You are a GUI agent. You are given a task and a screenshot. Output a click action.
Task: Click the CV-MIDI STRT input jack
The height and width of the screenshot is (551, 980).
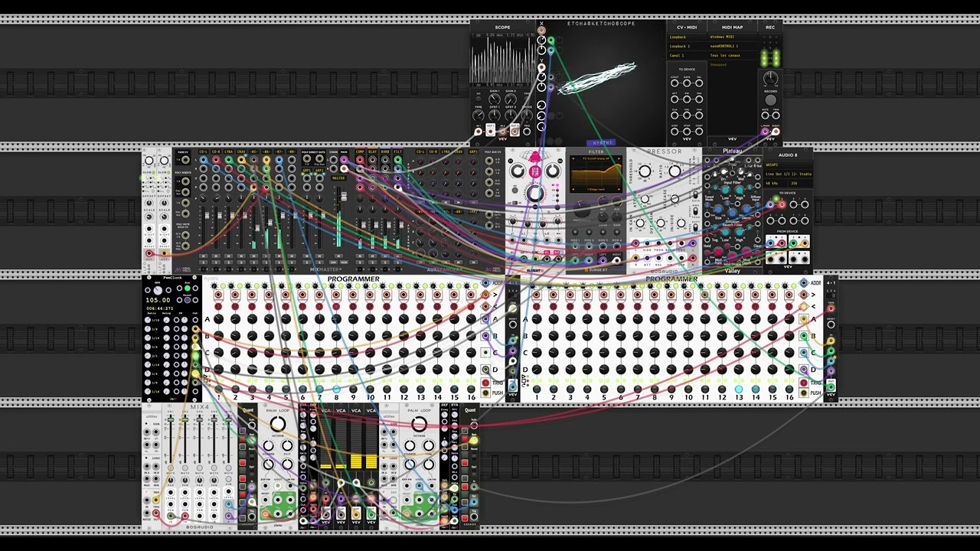(x=675, y=132)
